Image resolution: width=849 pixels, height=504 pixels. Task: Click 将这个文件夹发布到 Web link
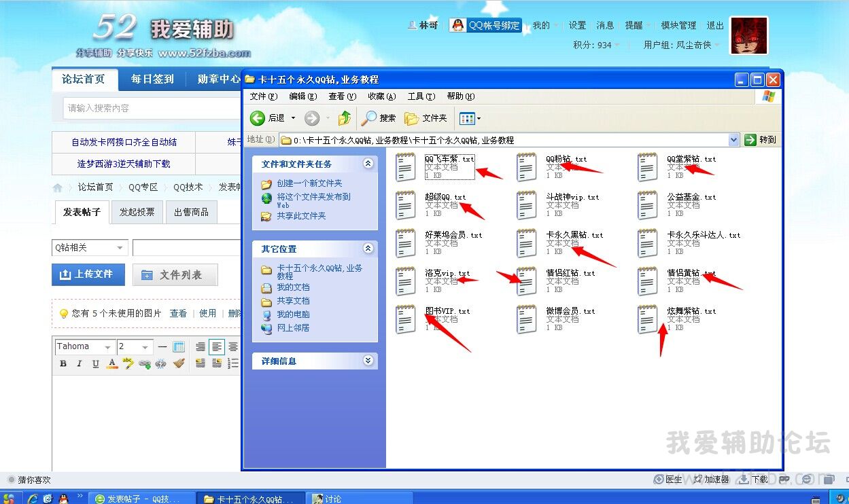tap(313, 200)
